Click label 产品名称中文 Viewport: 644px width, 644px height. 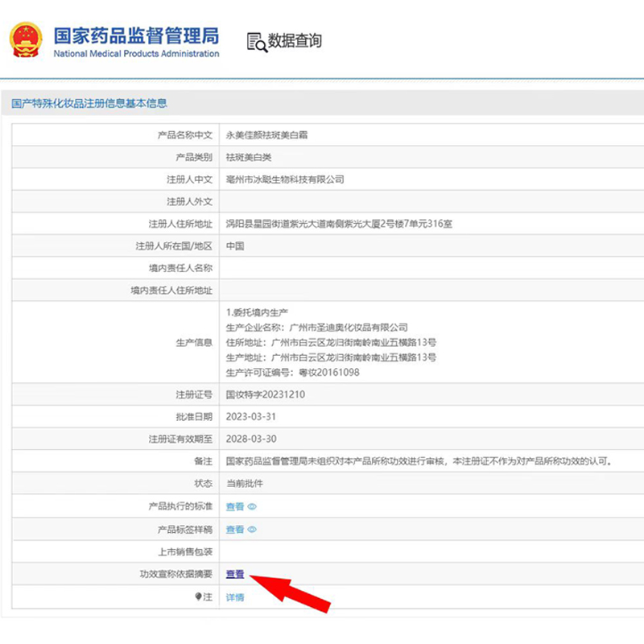point(185,135)
